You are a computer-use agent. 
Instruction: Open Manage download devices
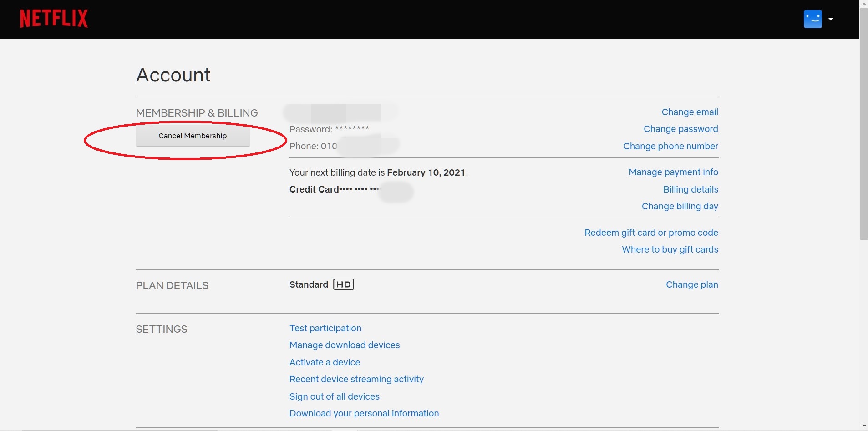click(x=345, y=345)
